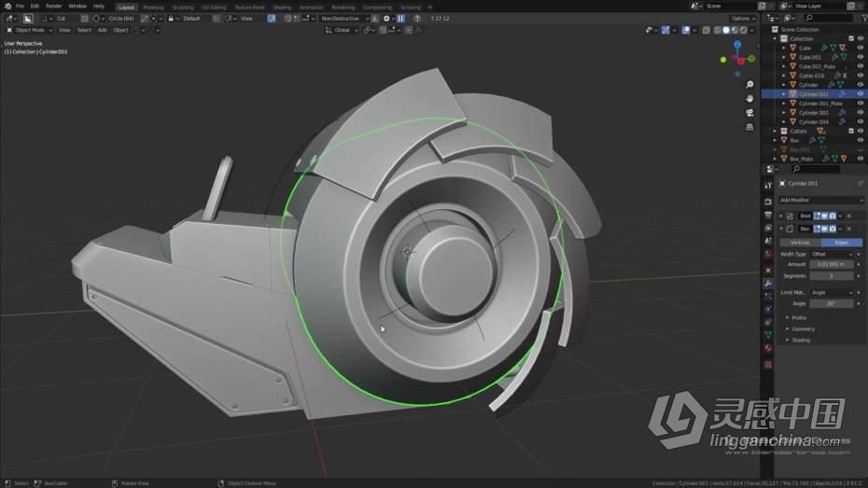
Task: Switch perspective/orthographic with the grid gizmo
Action: (x=749, y=127)
